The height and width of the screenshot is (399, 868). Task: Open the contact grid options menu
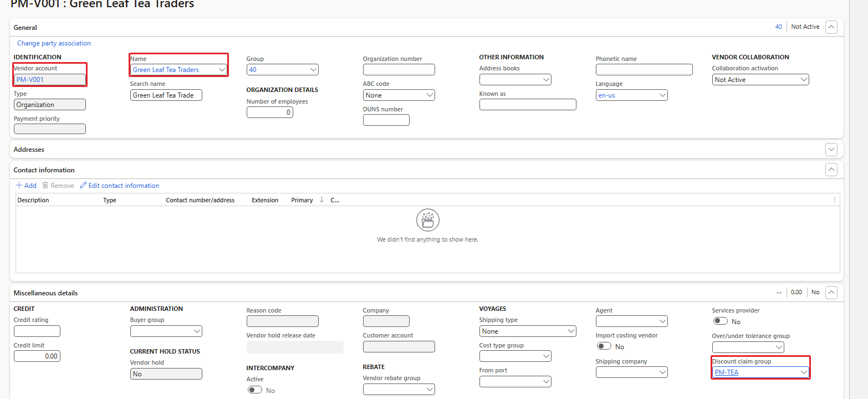[x=835, y=200]
